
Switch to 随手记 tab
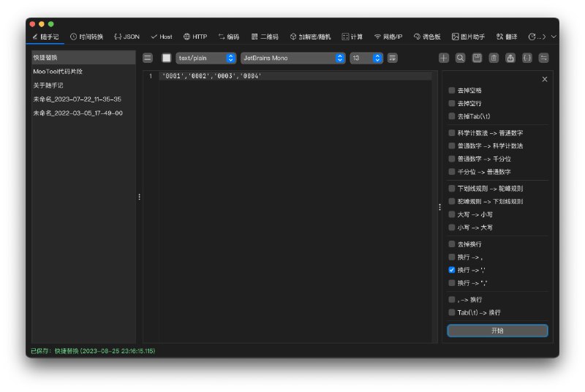pyautogui.click(x=45, y=37)
